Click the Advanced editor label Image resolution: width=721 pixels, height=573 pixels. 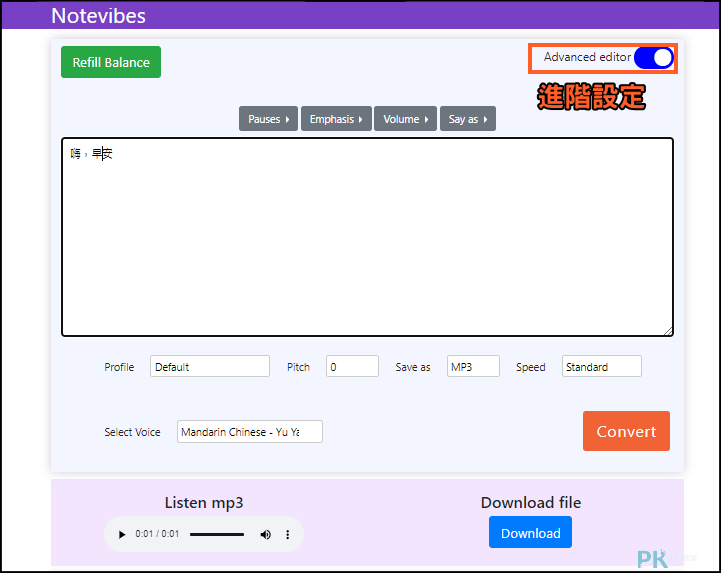pyautogui.click(x=587, y=57)
